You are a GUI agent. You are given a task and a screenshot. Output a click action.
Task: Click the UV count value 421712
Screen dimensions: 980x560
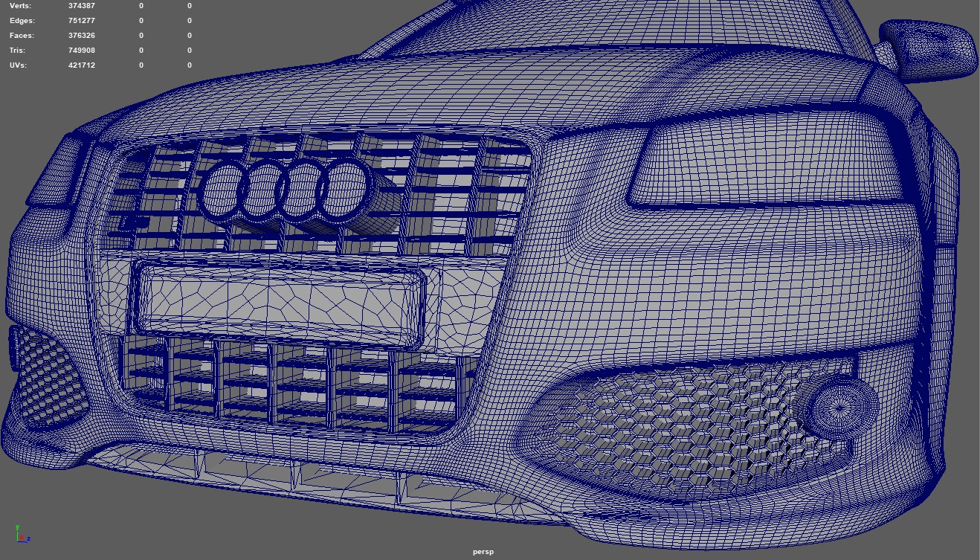(x=82, y=65)
